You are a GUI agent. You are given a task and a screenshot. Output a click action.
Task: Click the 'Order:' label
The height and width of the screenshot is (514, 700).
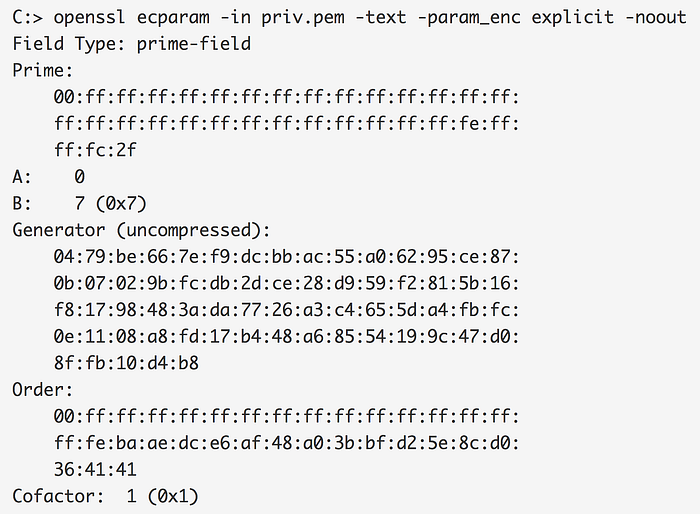42,390
